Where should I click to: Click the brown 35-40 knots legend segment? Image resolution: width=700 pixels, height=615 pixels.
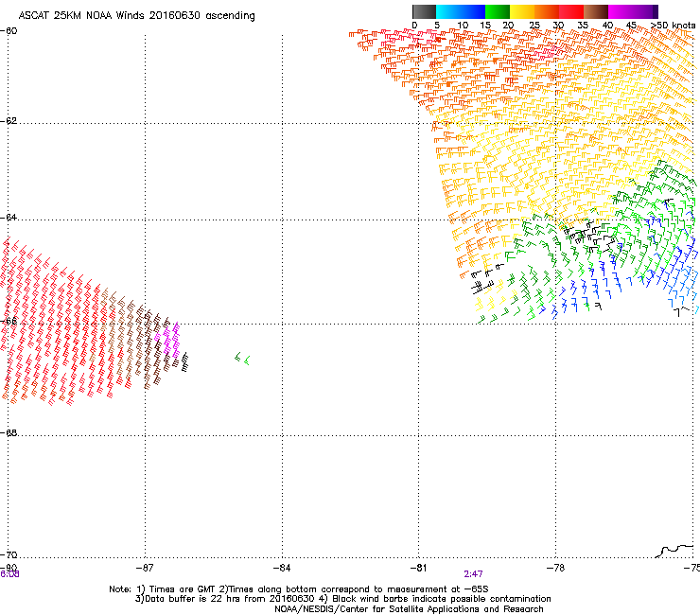596,11
